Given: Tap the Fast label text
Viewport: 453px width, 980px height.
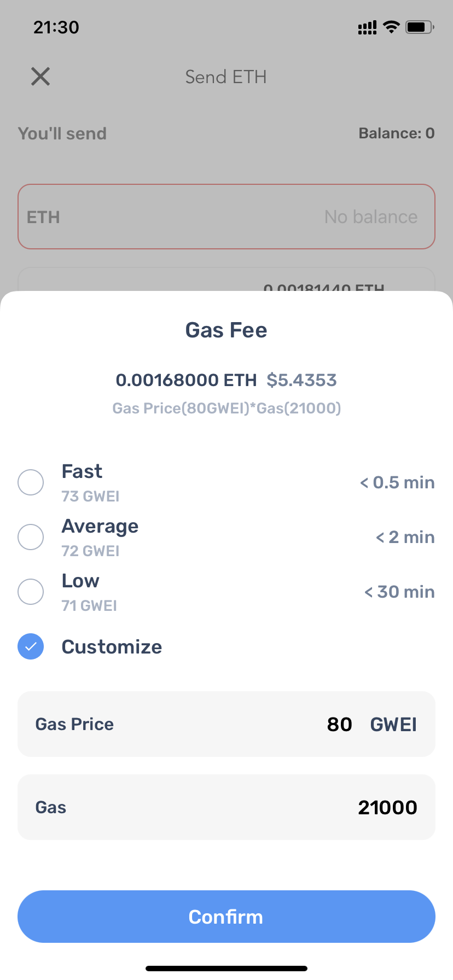Looking at the screenshot, I should point(82,471).
